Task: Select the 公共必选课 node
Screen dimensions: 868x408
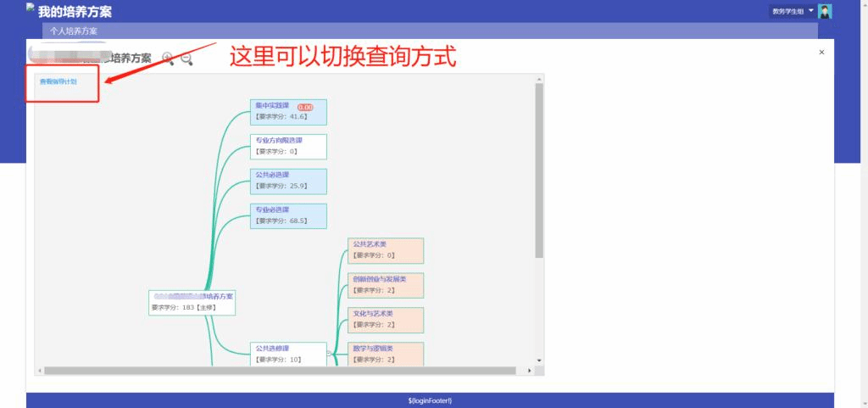Action: (288, 182)
